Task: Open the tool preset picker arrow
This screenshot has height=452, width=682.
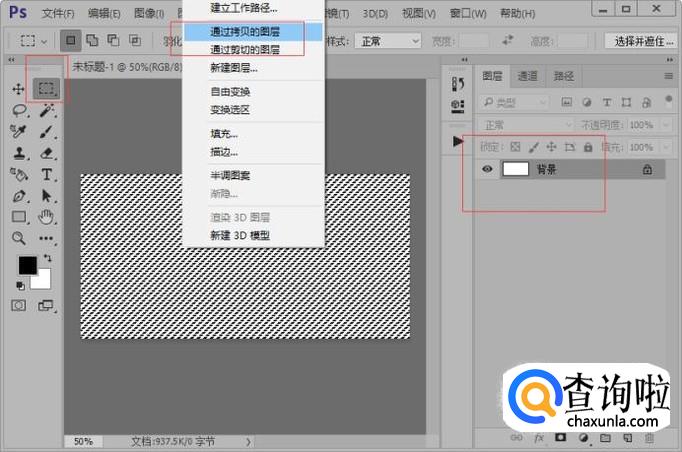Action: click(43, 42)
